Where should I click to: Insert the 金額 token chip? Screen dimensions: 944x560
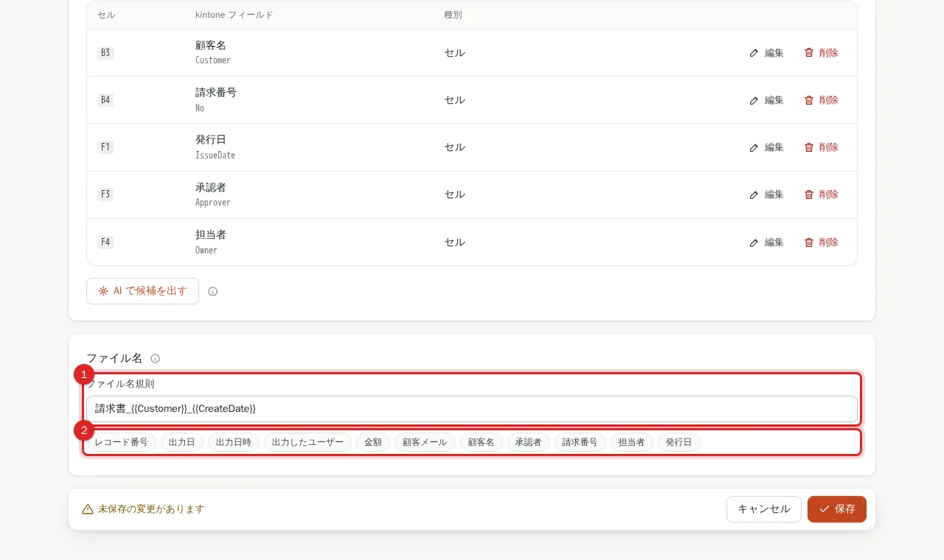[x=373, y=442]
